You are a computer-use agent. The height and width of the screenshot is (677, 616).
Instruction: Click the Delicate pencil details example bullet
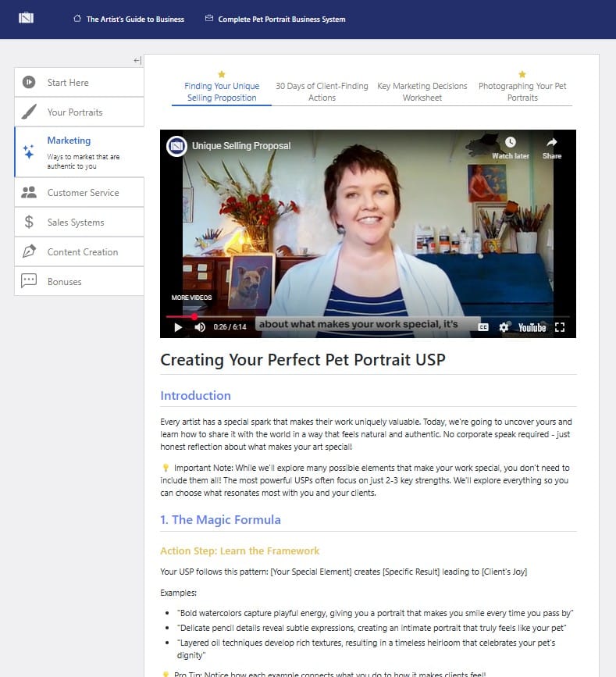coord(372,628)
